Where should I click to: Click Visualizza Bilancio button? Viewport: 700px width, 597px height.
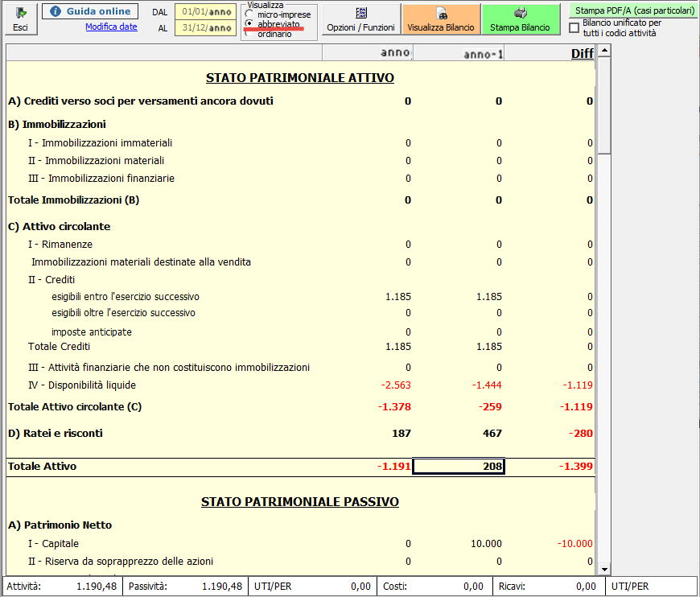pos(441,19)
